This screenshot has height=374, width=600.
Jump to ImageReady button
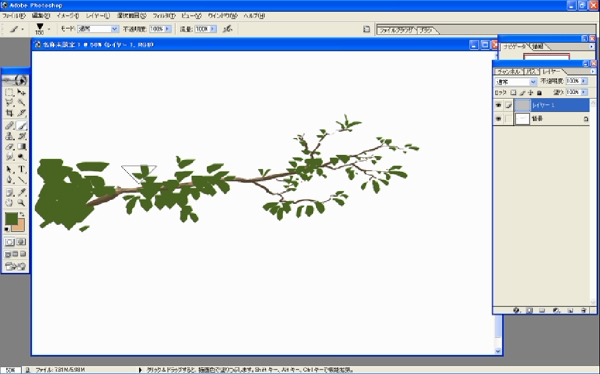[15, 266]
